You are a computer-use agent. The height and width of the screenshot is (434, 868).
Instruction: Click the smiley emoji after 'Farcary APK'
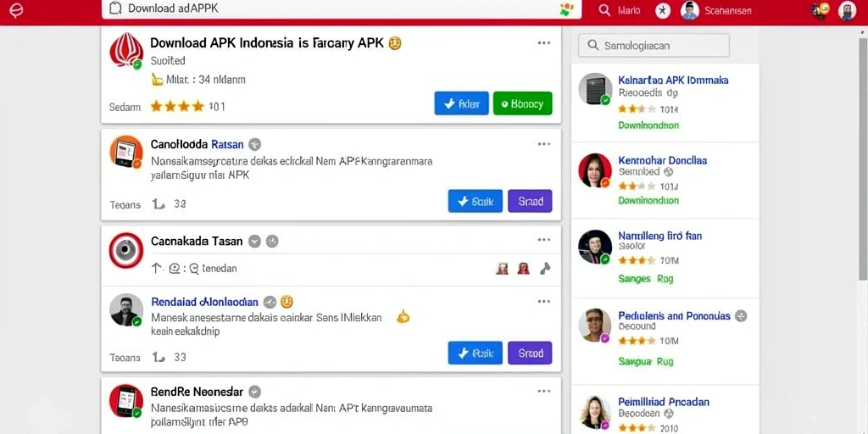point(395,43)
